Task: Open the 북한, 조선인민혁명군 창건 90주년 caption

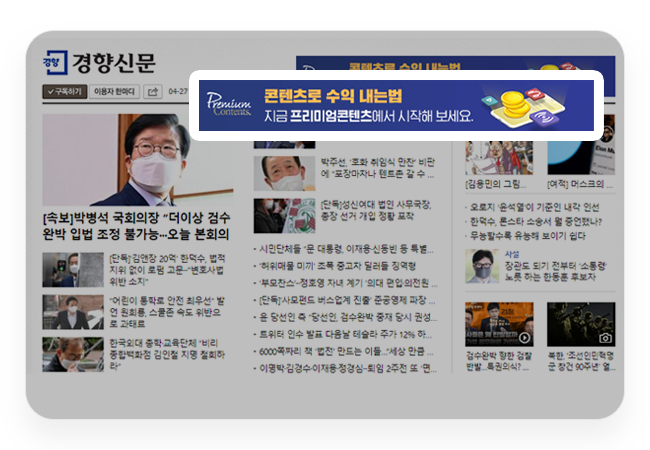Action: click(581, 361)
